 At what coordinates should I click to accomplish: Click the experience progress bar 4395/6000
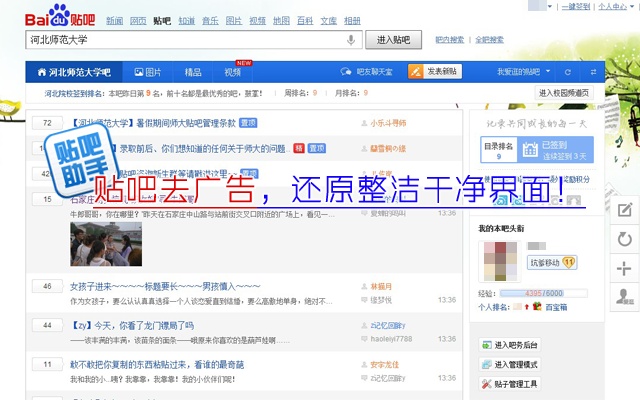(x=544, y=293)
